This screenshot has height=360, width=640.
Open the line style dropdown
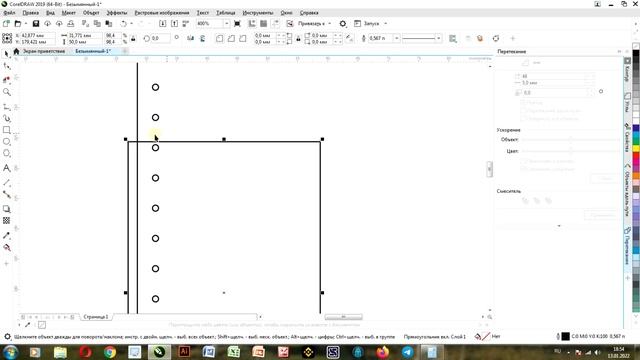[439, 38]
